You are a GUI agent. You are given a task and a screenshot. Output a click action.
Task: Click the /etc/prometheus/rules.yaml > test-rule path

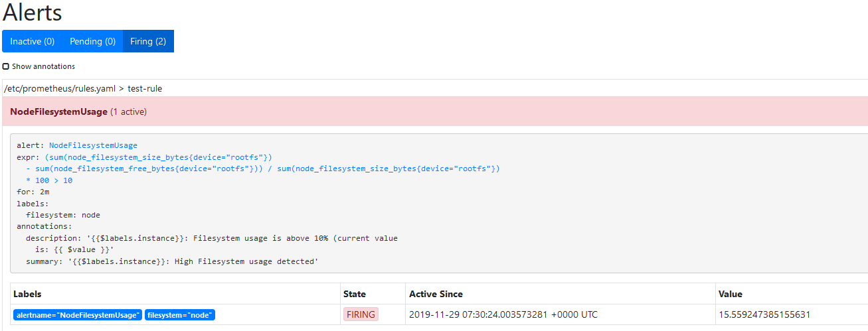(x=83, y=88)
